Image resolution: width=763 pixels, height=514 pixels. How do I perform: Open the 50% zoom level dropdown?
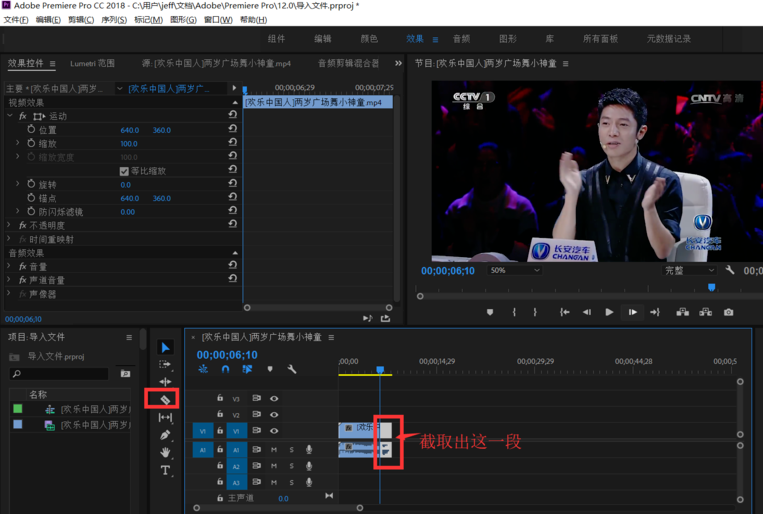(x=514, y=270)
